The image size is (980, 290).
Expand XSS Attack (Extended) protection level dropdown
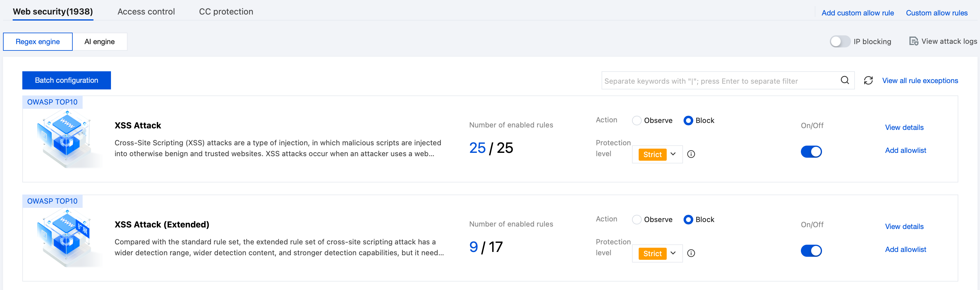coord(657,253)
